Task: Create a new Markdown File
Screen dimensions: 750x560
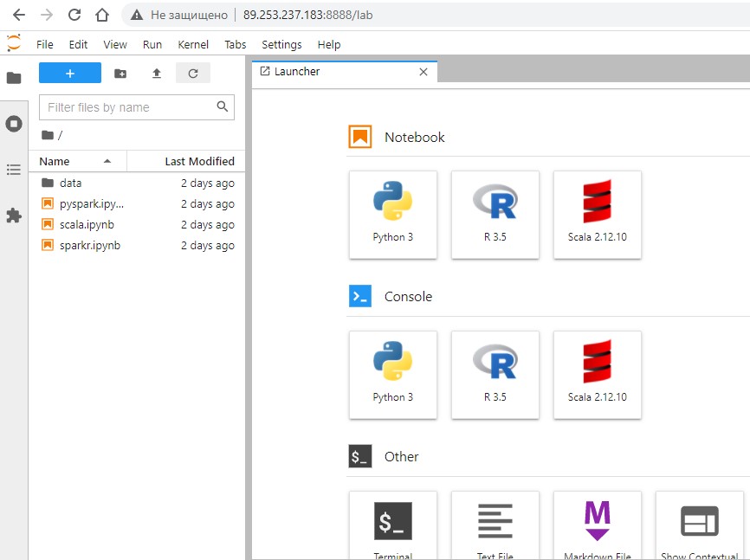Action: 598,525
